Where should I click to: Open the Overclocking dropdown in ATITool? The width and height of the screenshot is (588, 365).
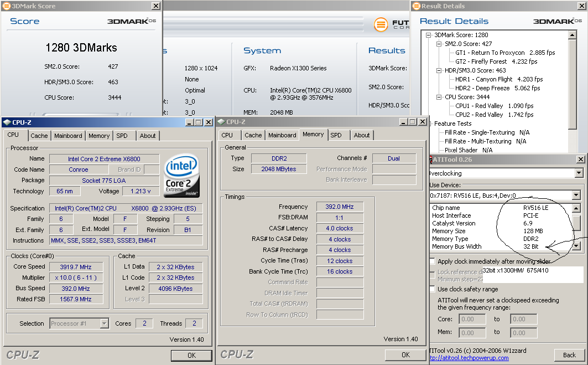point(579,173)
